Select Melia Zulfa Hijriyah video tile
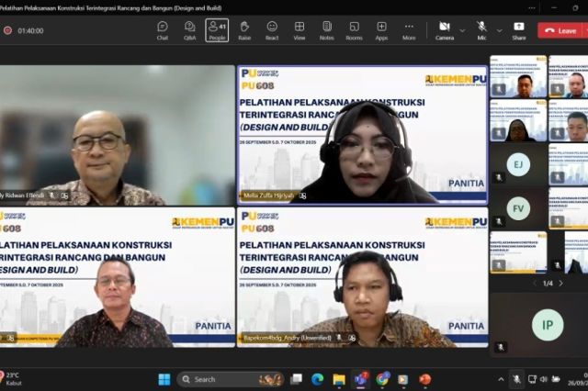 pos(363,135)
